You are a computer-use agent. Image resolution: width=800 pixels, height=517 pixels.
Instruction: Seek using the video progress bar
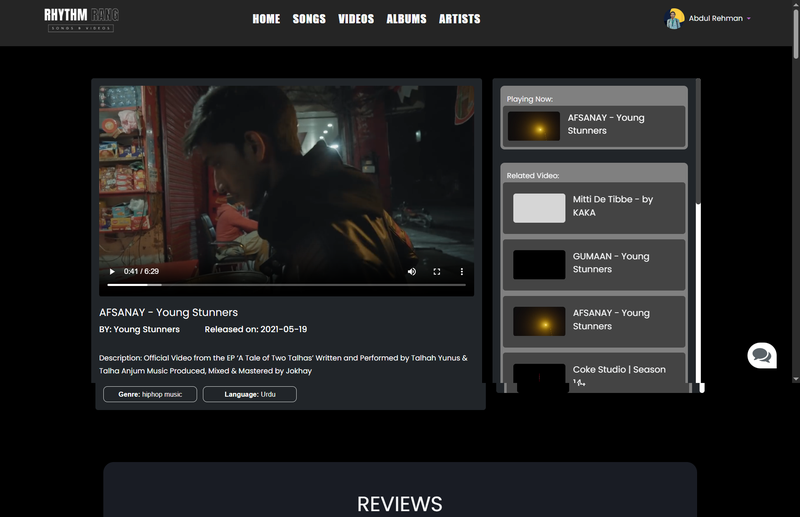pyautogui.click(x=286, y=285)
